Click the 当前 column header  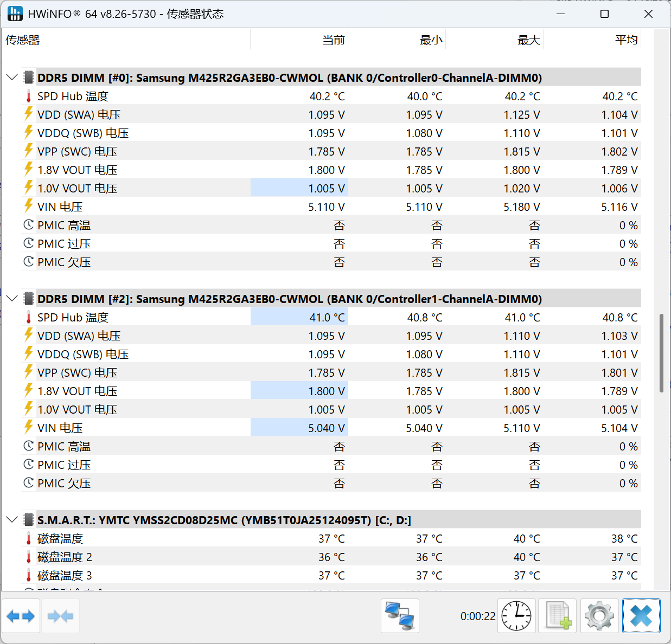pyautogui.click(x=299, y=40)
